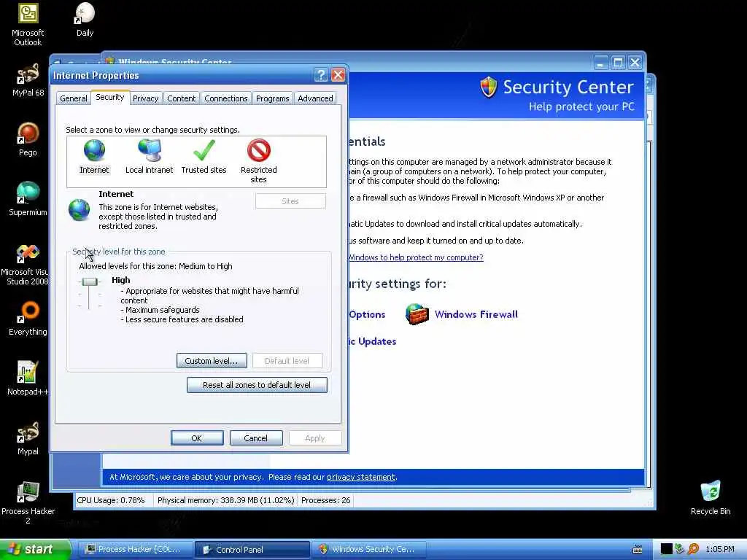Screen dimensions: 747x560
Task: Click the Security tab
Action: (x=109, y=97)
